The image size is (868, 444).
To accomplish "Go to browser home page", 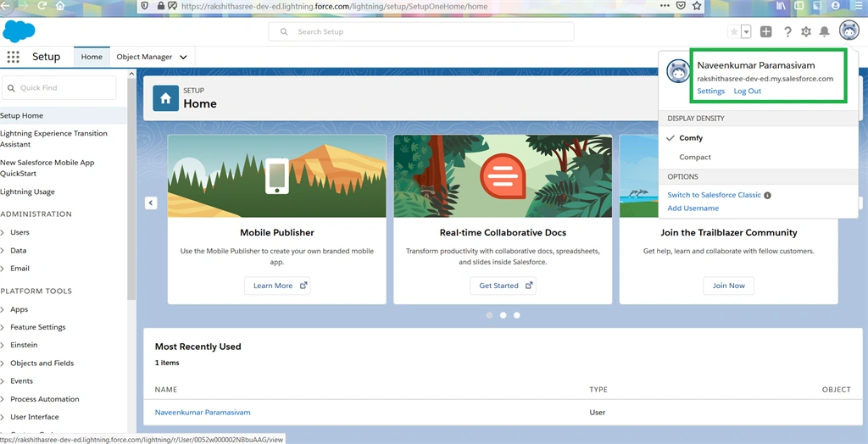I will 60,6.
